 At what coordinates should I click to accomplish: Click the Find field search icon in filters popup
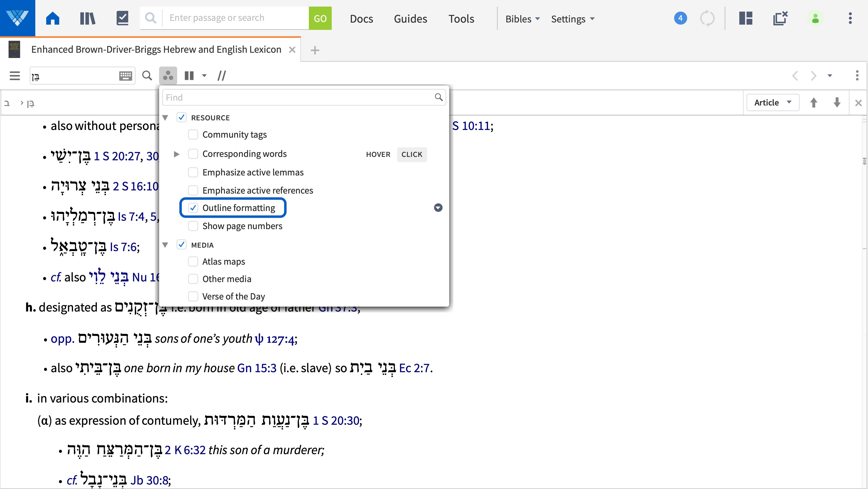coord(438,97)
